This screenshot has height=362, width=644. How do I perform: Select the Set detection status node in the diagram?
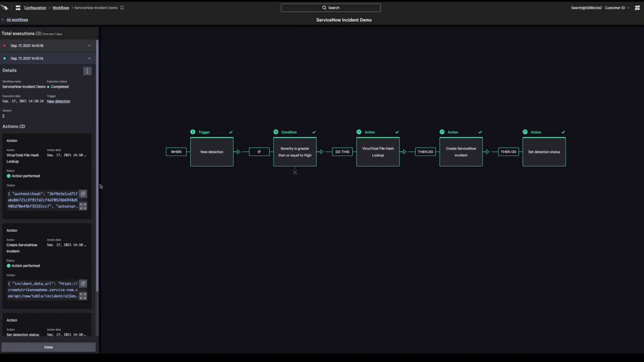544,152
